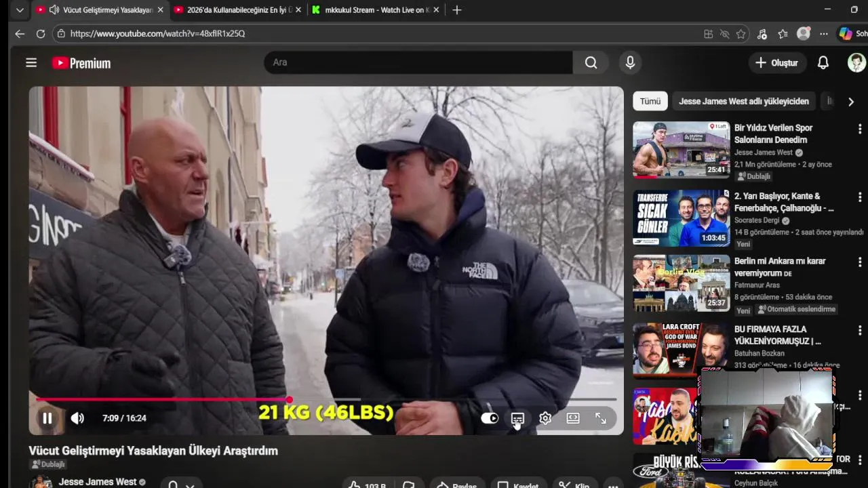Enter fullscreen mode in player

pos(601,418)
